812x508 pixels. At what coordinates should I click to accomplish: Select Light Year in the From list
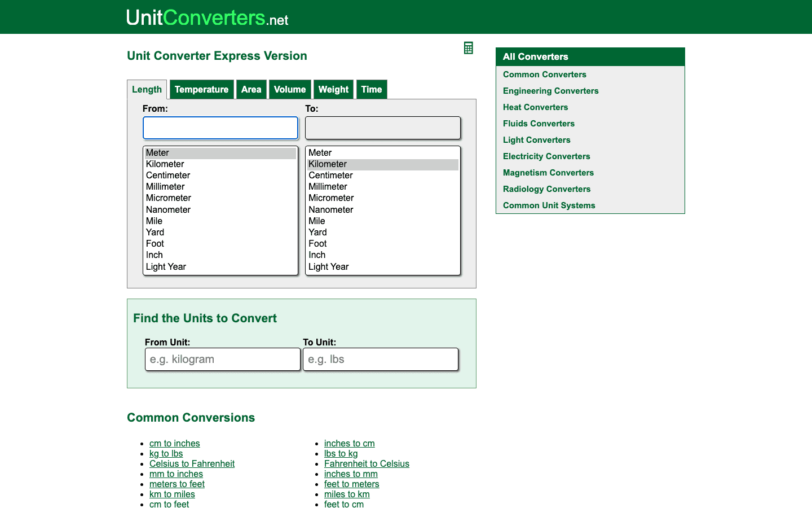click(x=166, y=266)
